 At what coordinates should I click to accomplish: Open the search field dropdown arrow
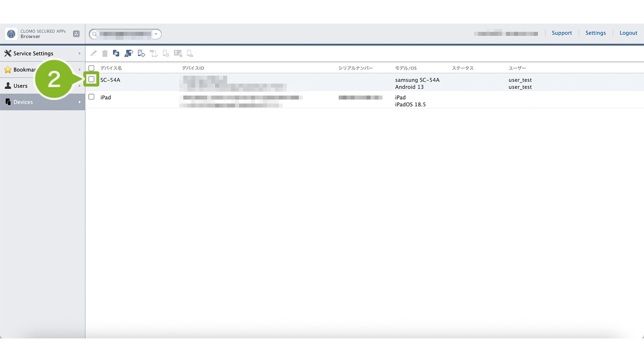click(156, 34)
